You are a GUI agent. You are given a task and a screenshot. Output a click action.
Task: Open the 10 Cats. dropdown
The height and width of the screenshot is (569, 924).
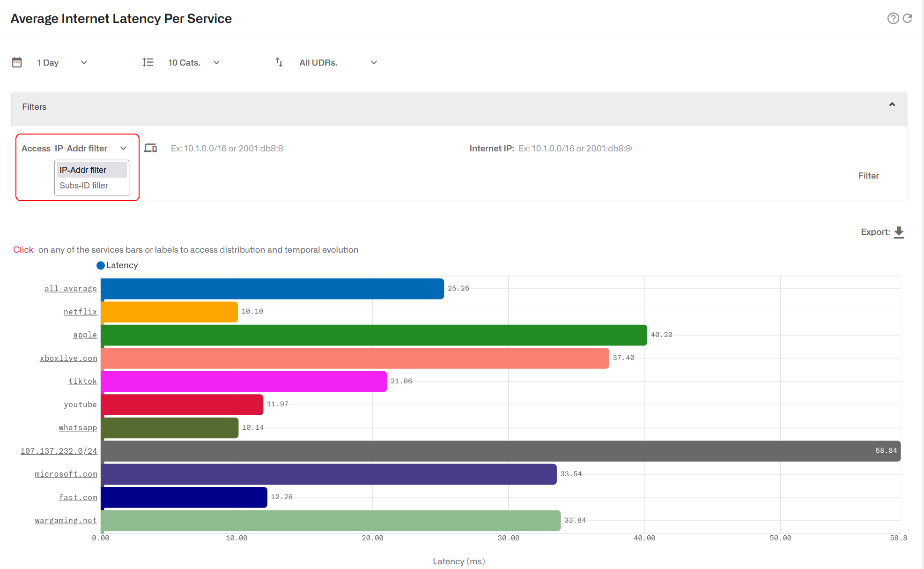coord(194,62)
